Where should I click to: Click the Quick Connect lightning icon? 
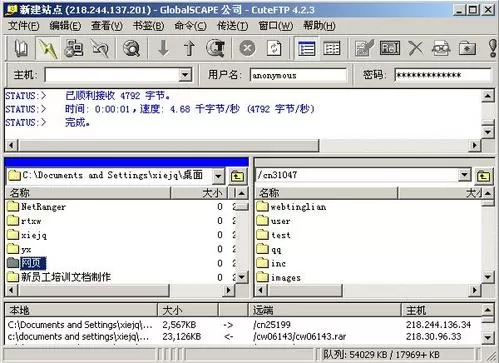click(48, 49)
